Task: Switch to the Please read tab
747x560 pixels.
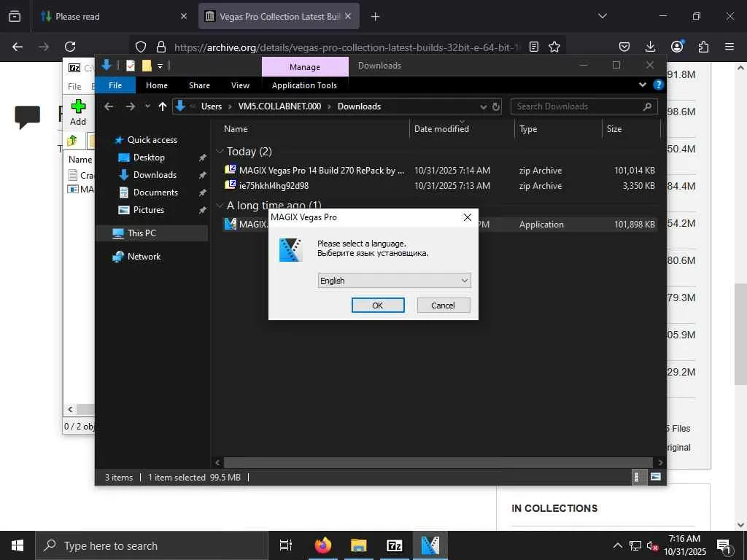Action: click(x=113, y=16)
